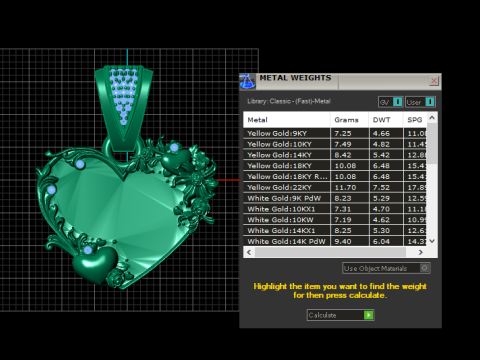Click the 4.82 DWT cell
The height and width of the screenshot is (360, 480).
click(x=386, y=144)
